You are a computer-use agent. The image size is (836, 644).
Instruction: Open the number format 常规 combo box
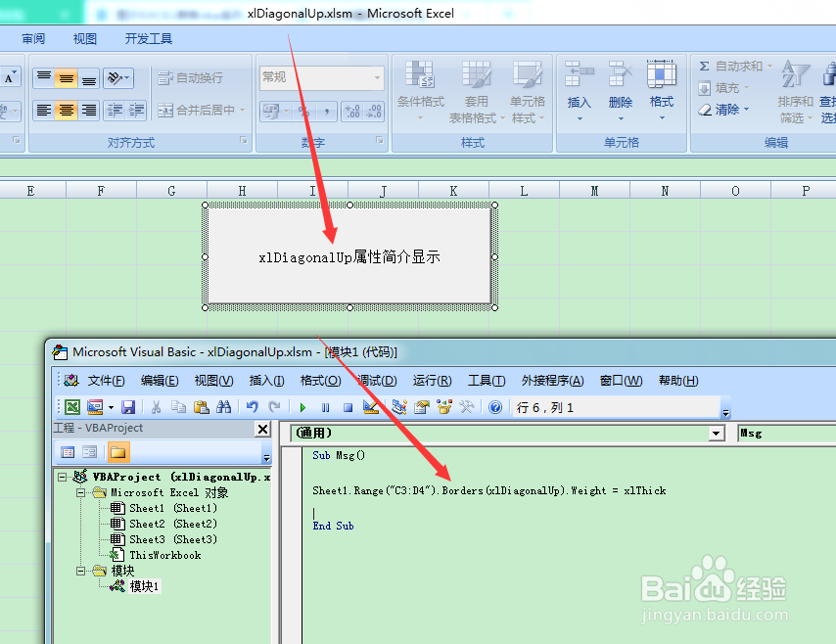[321, 78]
